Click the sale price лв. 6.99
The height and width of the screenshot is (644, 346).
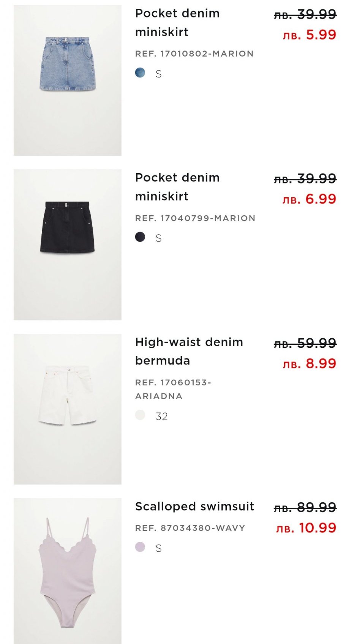[x=310, y=199]
